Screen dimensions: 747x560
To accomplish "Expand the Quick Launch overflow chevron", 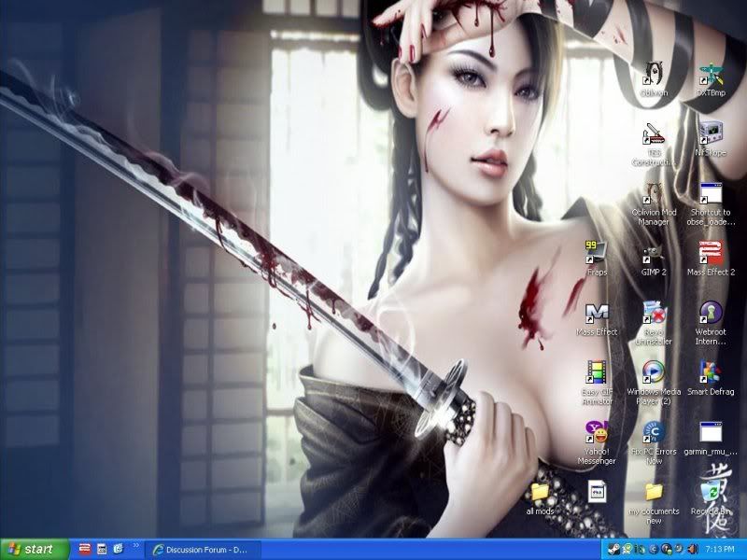I will pyautogui.click(x=136, y=545).
